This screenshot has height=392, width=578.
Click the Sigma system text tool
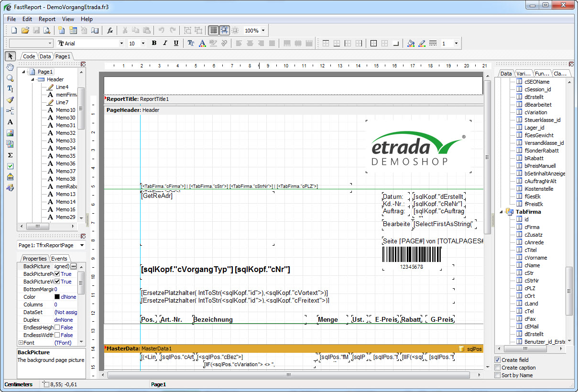coord(10,155)
